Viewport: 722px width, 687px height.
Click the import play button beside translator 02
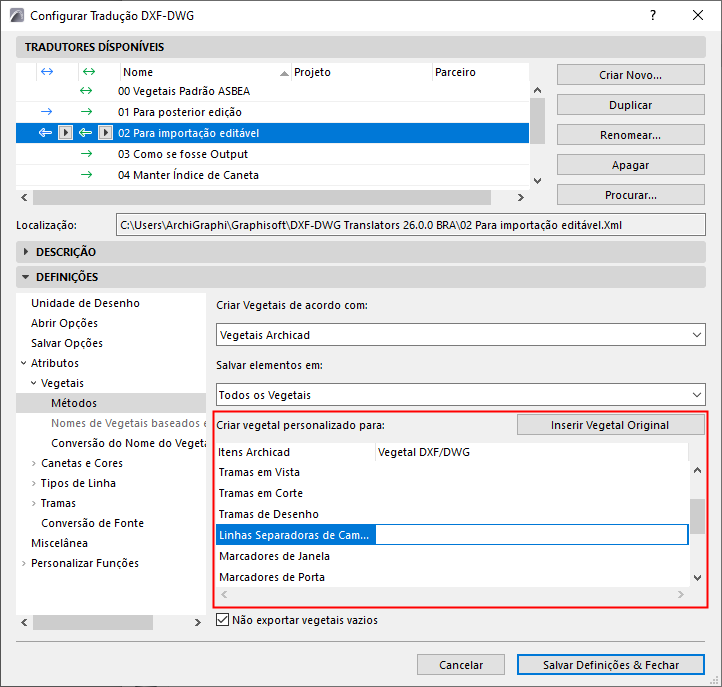click(65, 133)
